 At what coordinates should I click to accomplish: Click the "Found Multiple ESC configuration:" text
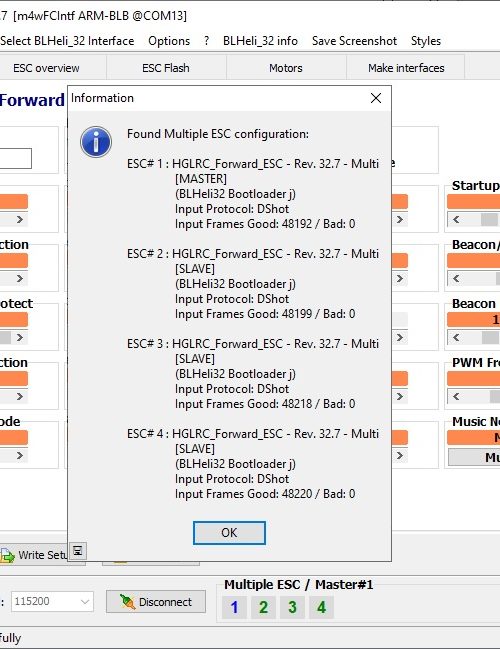(218, 134)
